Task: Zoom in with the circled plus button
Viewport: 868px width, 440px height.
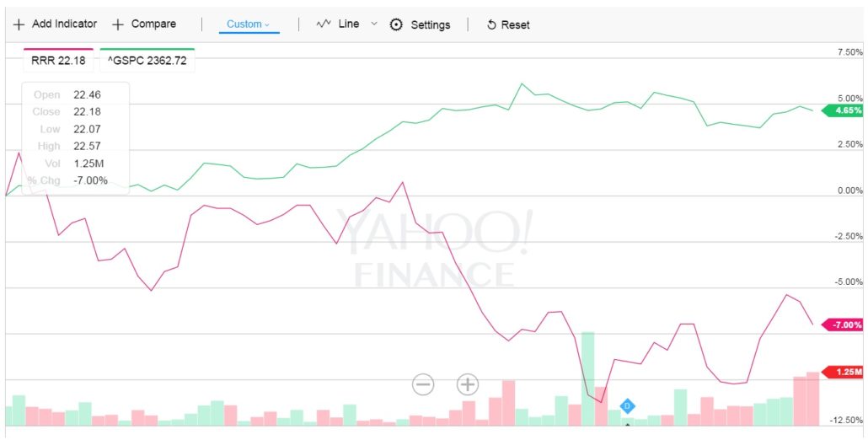Action: (x=468, y=385)
